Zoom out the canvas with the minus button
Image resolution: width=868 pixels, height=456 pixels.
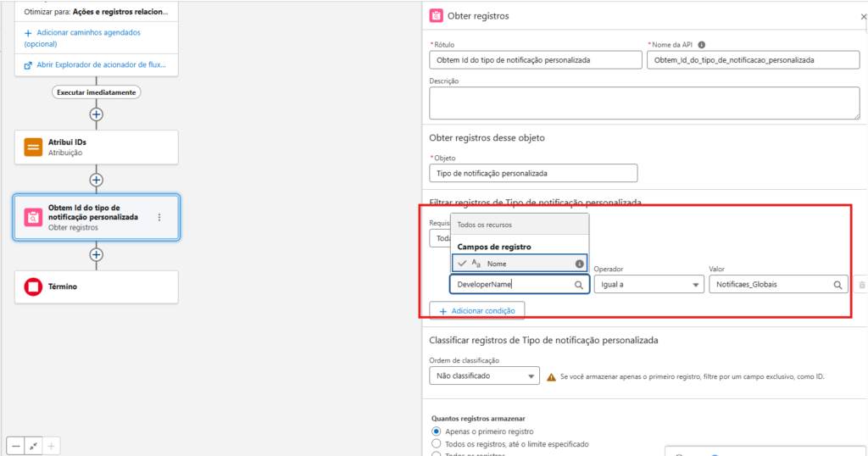[x=16, y=445]
